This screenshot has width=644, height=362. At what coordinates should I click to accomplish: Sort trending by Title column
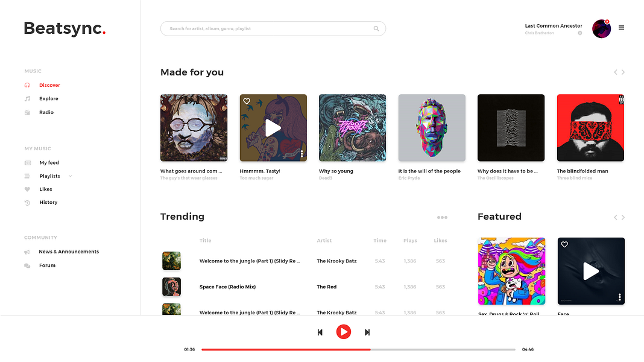pos(206,240)
